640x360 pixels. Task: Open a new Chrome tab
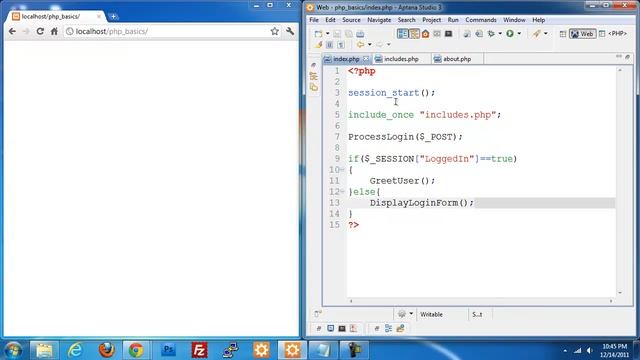click(113, 17)
